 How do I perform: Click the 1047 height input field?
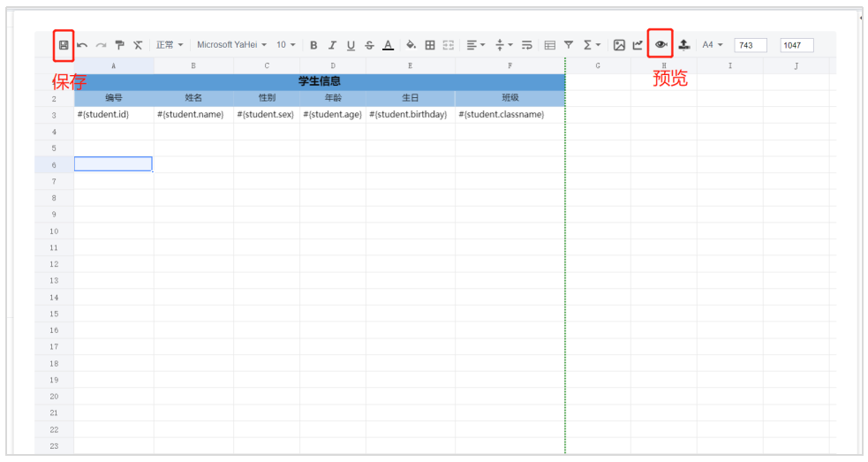pyautogui.click(x=796, y=45)
